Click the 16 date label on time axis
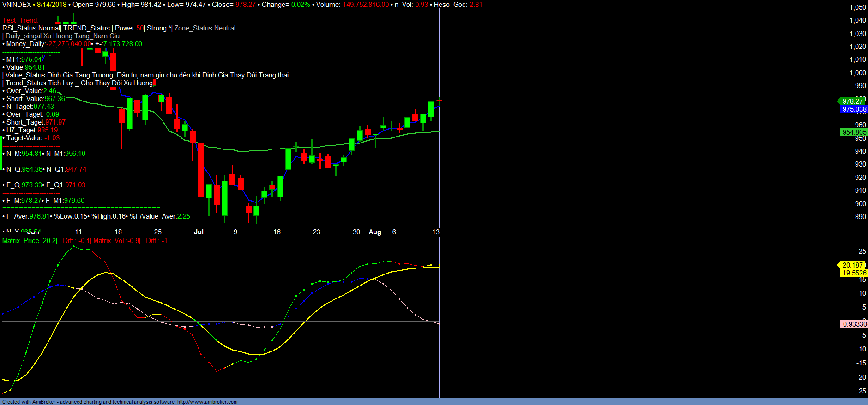 277,232
